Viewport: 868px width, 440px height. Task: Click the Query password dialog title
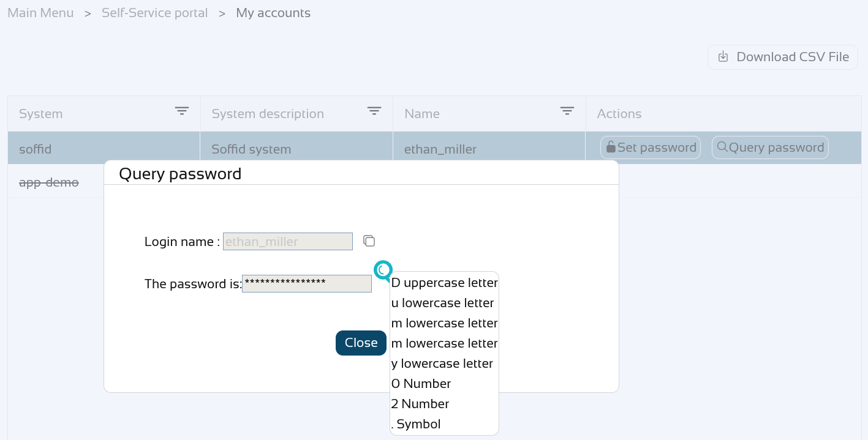click(x=180, y=174)
